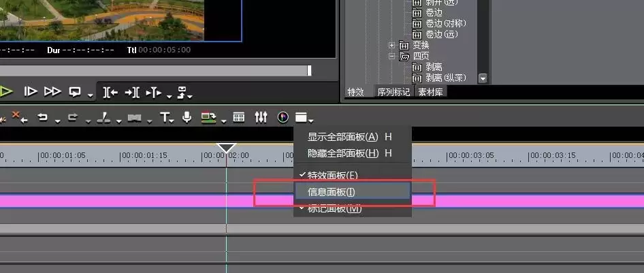
Task: Click the ripple delete icon
Action: 19,118
